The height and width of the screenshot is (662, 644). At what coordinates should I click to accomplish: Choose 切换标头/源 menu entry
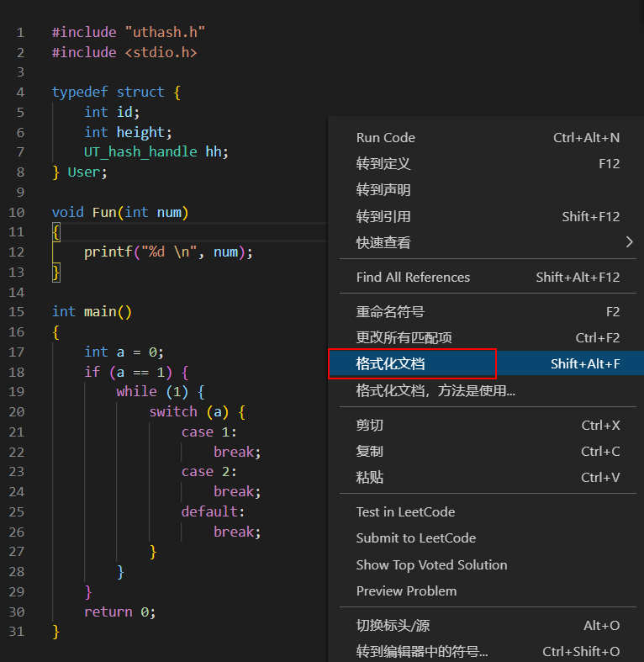pos(488,625)
